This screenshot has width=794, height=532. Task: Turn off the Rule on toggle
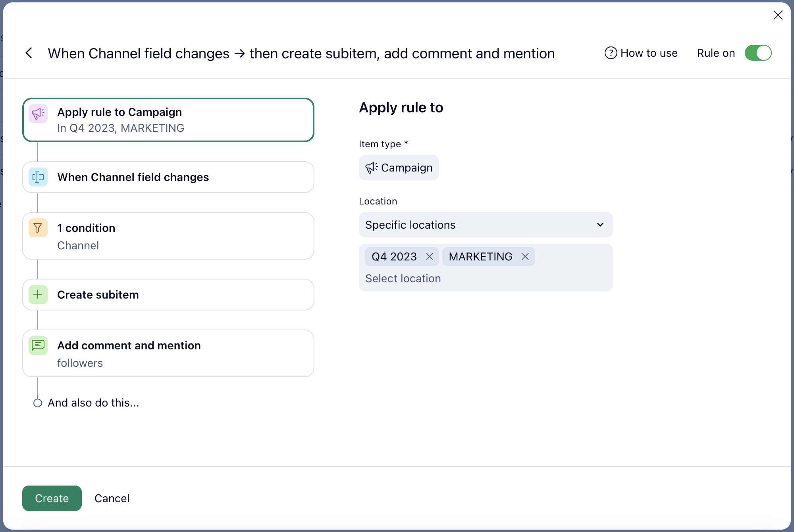pos(758,53)
